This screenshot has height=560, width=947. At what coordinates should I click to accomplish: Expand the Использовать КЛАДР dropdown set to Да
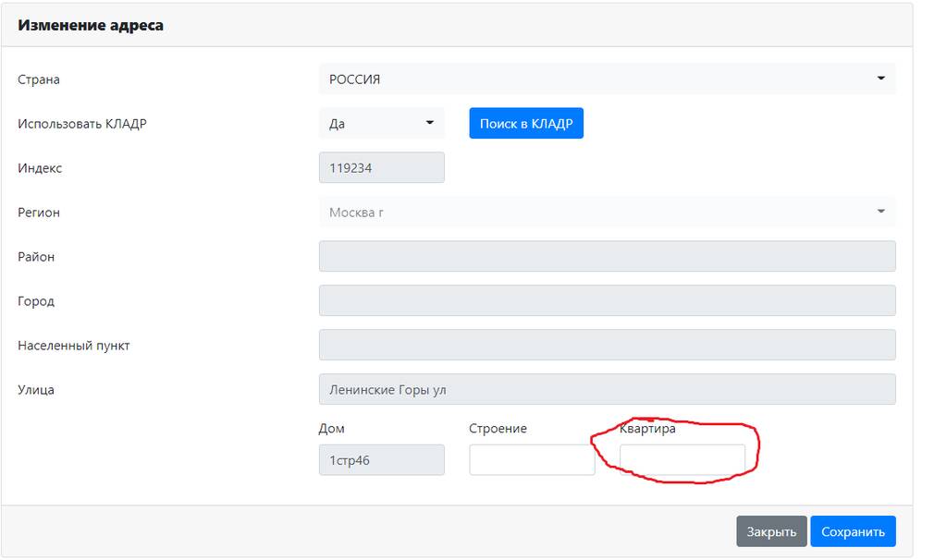pyautogui.click(x=382, y=123)
